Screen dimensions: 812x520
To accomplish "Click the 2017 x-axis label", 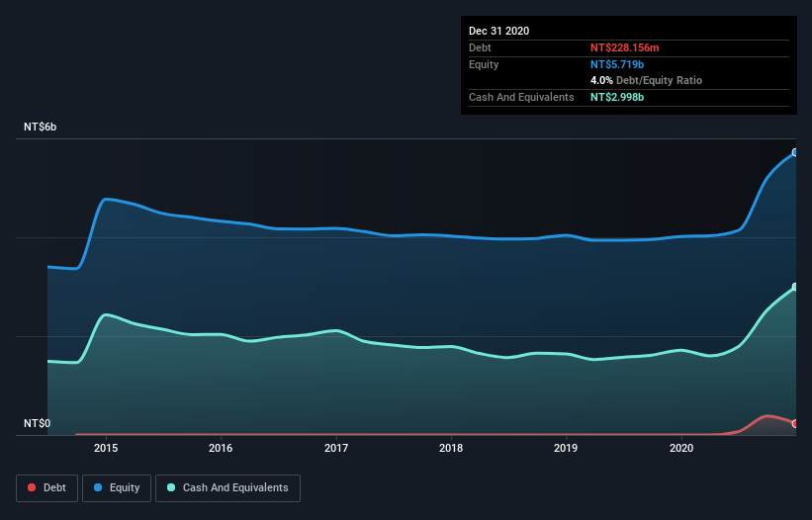I will point(336,448).
